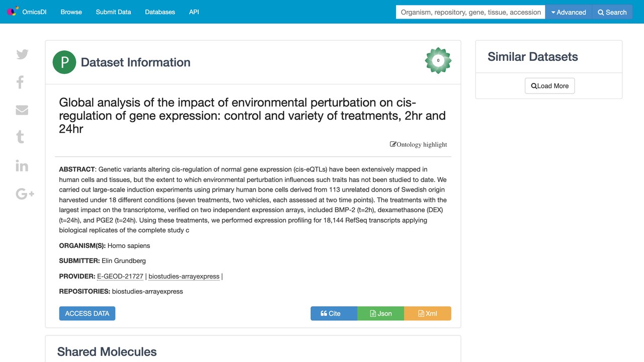Download dataset as Json

point(381,313)
